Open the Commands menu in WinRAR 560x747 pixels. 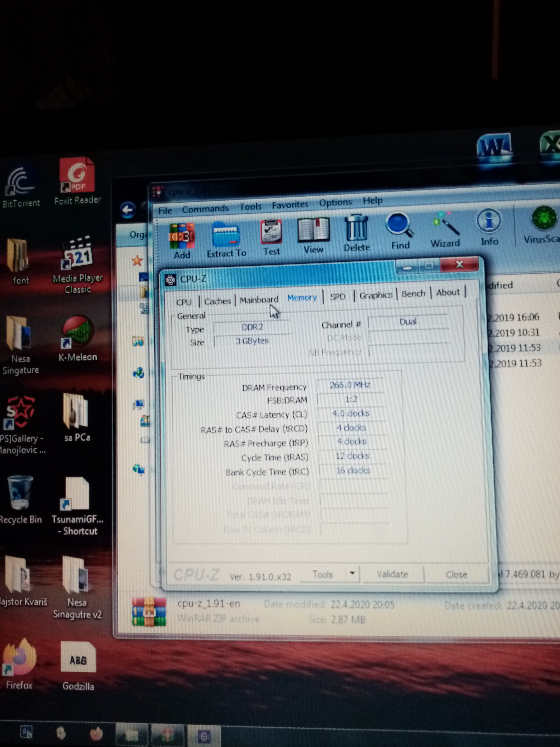(205, 209)
